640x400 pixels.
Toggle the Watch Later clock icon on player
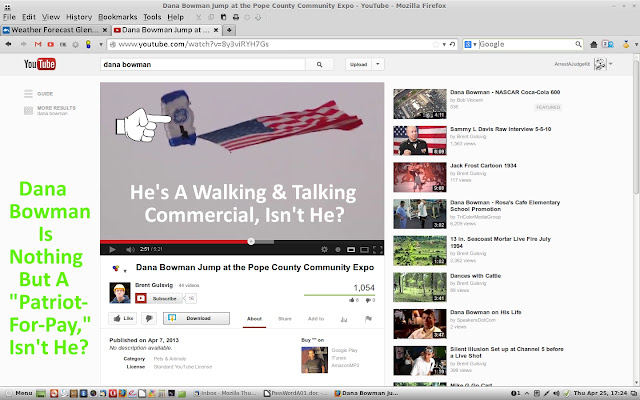[338, 249]
